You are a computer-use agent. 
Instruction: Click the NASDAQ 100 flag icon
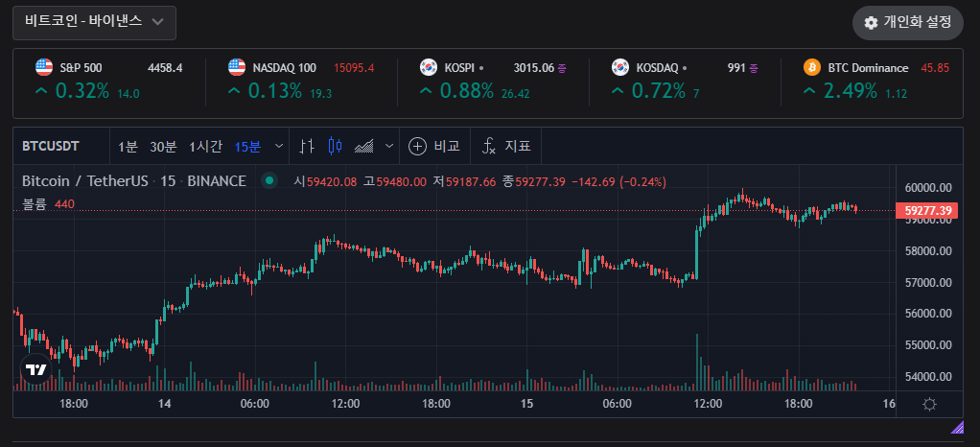coord(237,67)
